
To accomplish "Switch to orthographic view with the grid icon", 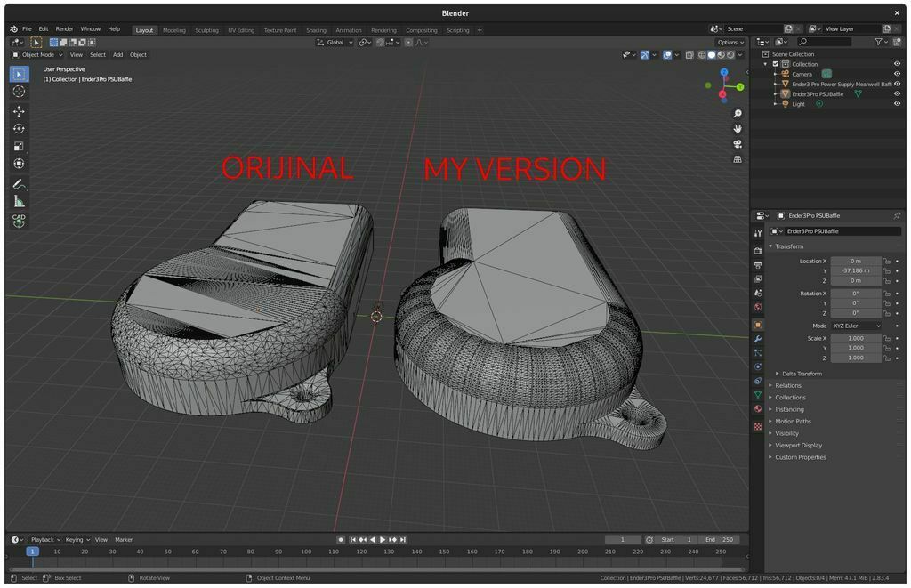I will tap(738, 159).
